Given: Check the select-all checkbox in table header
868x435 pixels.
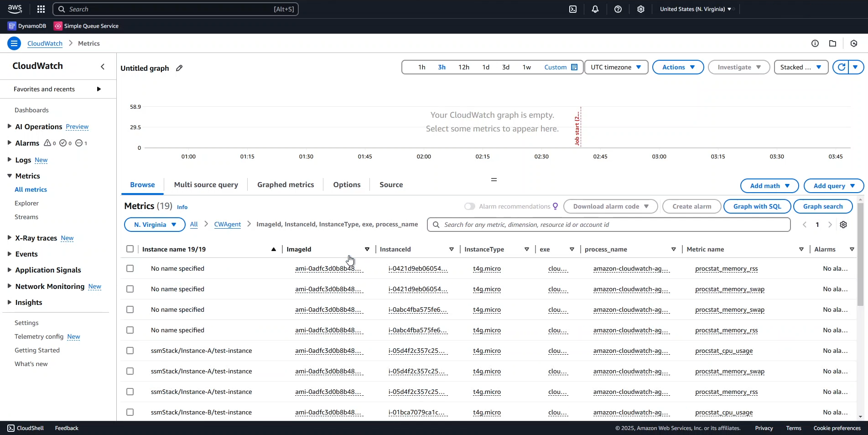Looking at the screenshot, I should pyautogui.click(x=130, y=249).
